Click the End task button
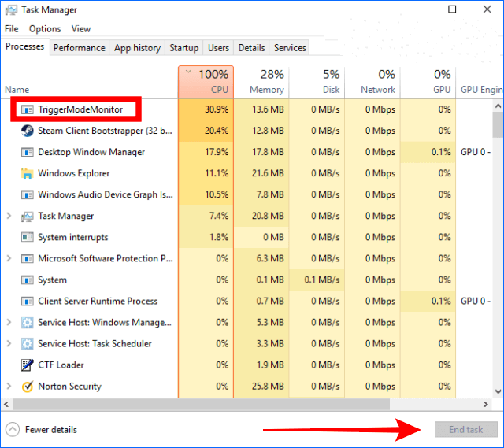The image size is (504, 448). [x=465, y=429]
